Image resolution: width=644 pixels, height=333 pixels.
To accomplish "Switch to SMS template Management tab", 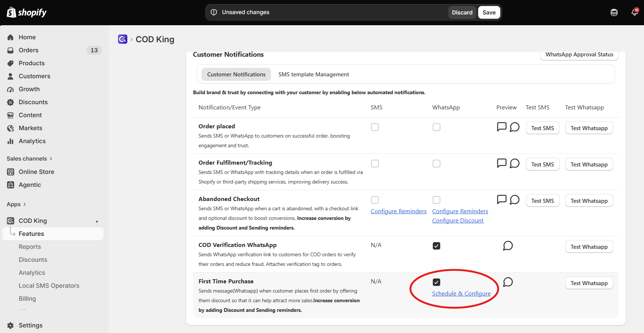I will [x=314, y=75].
